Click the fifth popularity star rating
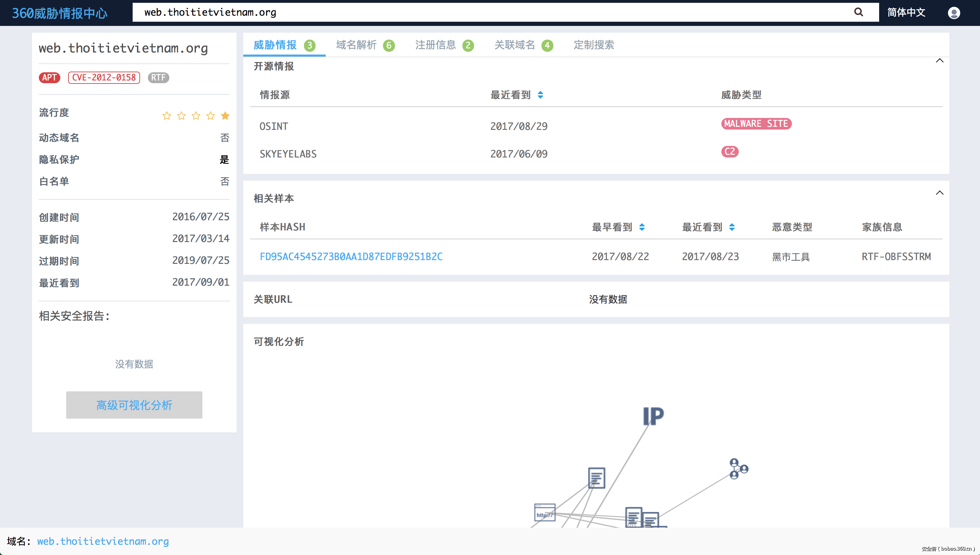The width and height of the screenshot is (980, 555). click(x=225, y=116)
